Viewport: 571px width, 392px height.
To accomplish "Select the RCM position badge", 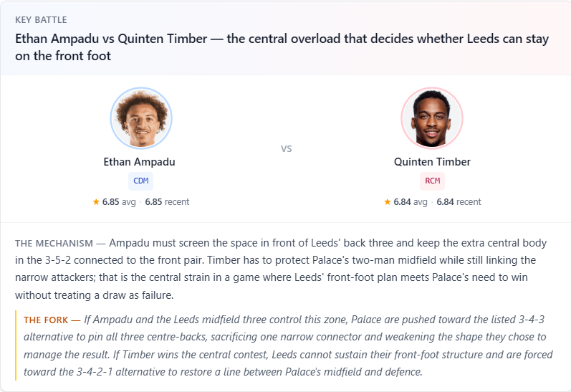I will pos(432,181).
